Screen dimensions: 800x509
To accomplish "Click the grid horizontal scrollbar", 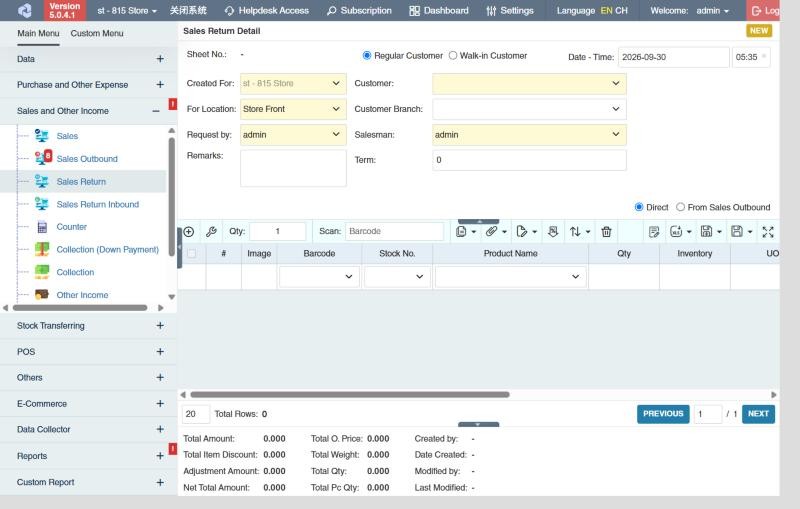I will coord(349,395).
